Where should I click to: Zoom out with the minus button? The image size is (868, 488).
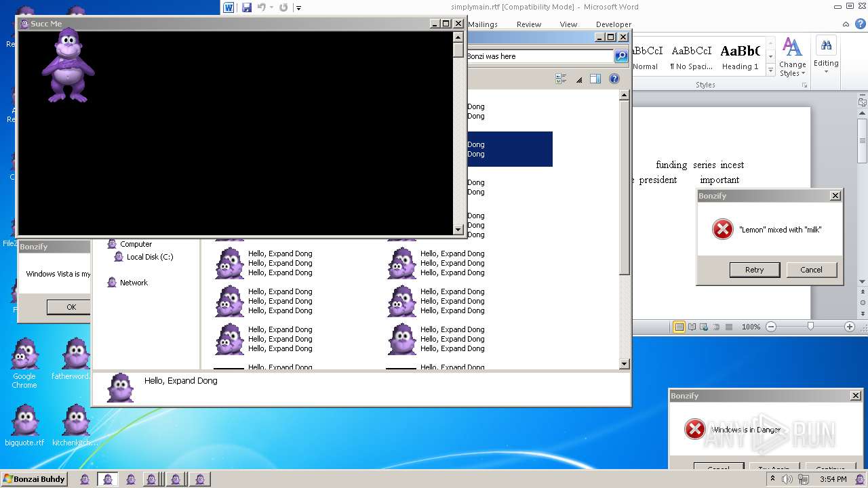pyautogui.click(x=771, y=327)
